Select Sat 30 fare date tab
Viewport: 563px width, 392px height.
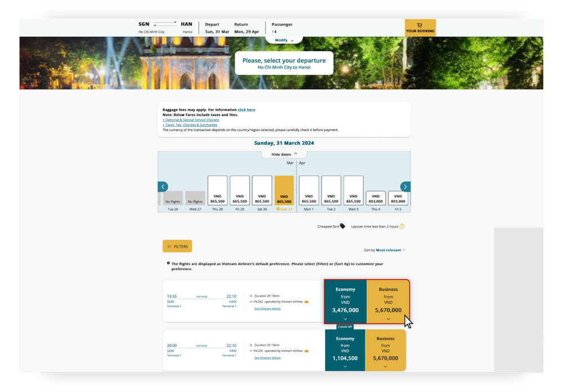pyautogui.click(x=262, y=190)
